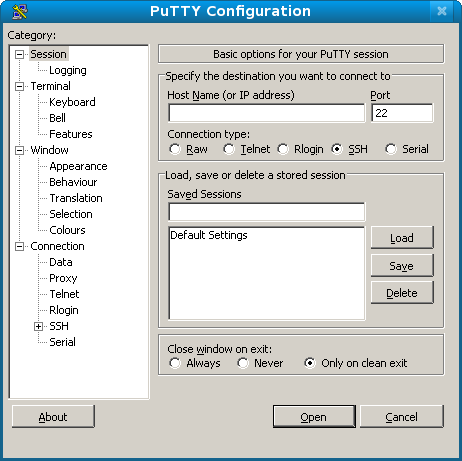Choose the Telnet connection type radio
This screenshot has height=461, width=462.
[x=229, y=149]
